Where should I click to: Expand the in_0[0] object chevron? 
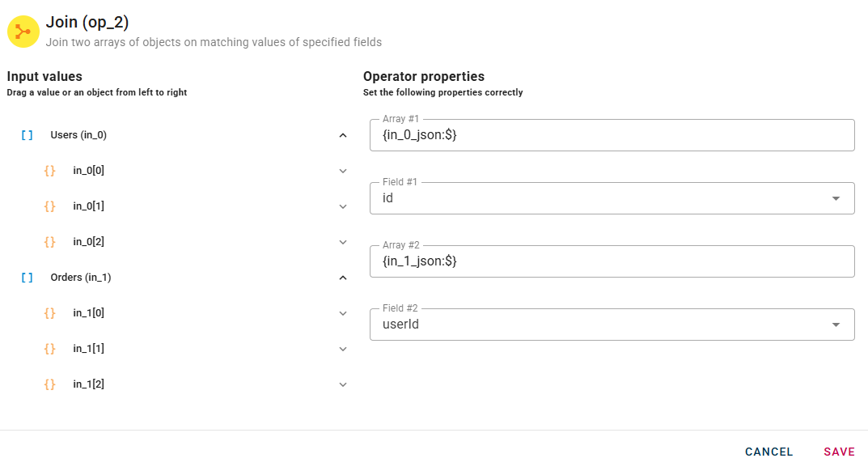343,171
